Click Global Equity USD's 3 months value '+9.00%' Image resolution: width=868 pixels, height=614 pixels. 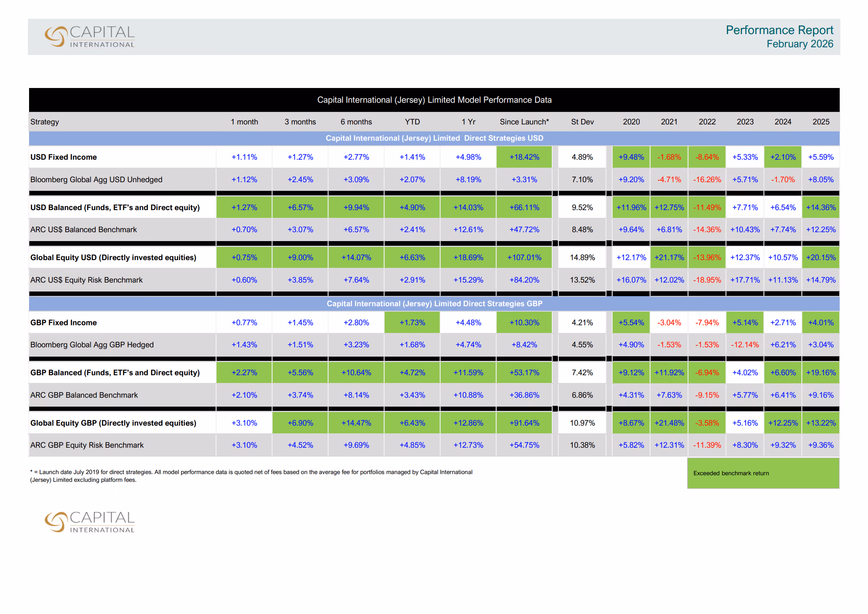(300, 257)
